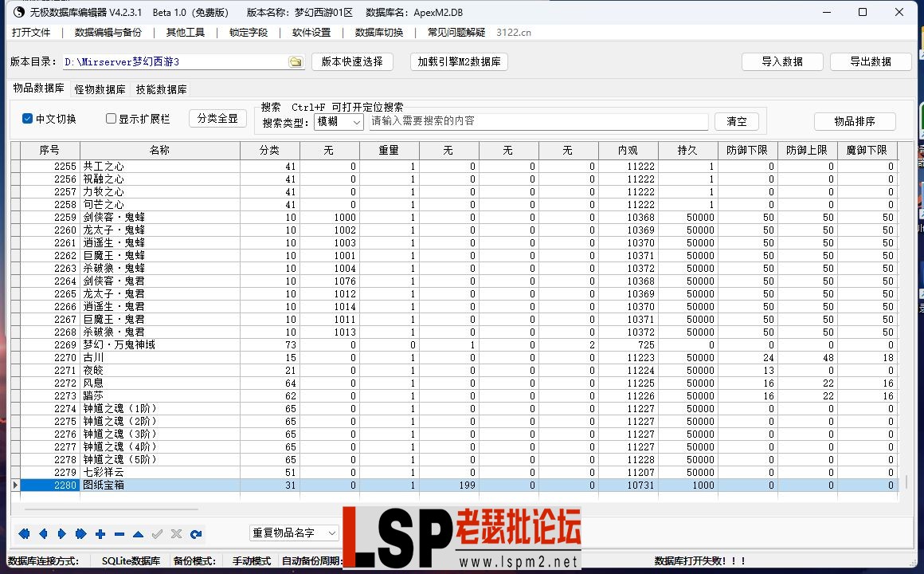Toggle the 中文切换 checkbox
This screenshot has width=924, height=574.
27,119
